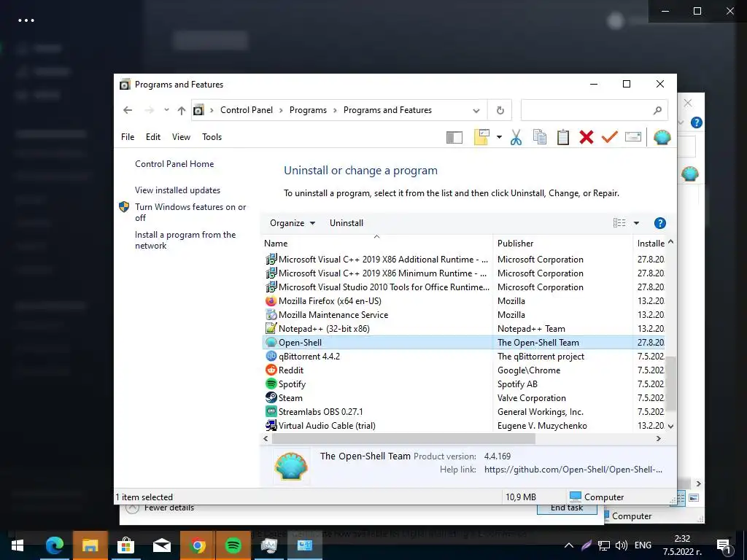Screen dimensions: 747x560
Task: Open the File menu
Action: [128, 137]
